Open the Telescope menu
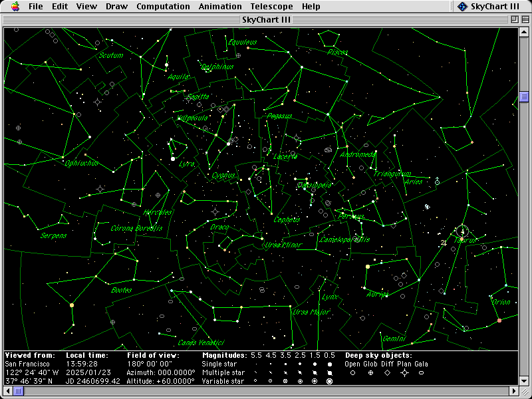 (271, 6)
